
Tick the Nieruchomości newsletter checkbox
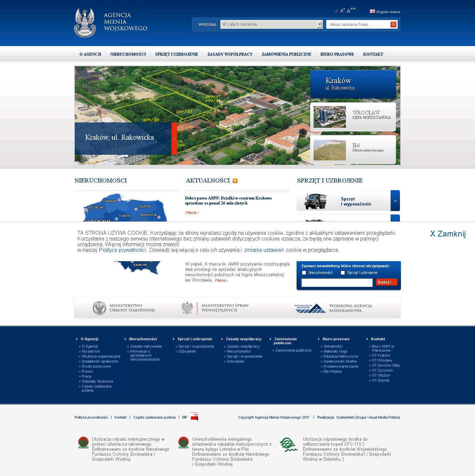click(x=304, y=273)
